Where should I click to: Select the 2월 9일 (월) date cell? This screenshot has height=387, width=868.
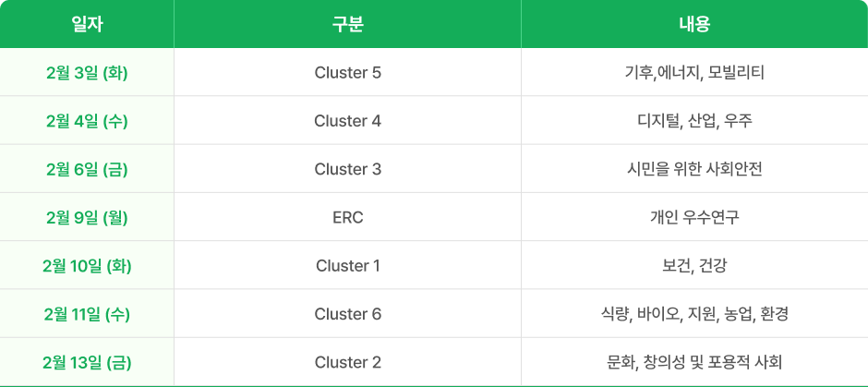click(x=87, y=218)
